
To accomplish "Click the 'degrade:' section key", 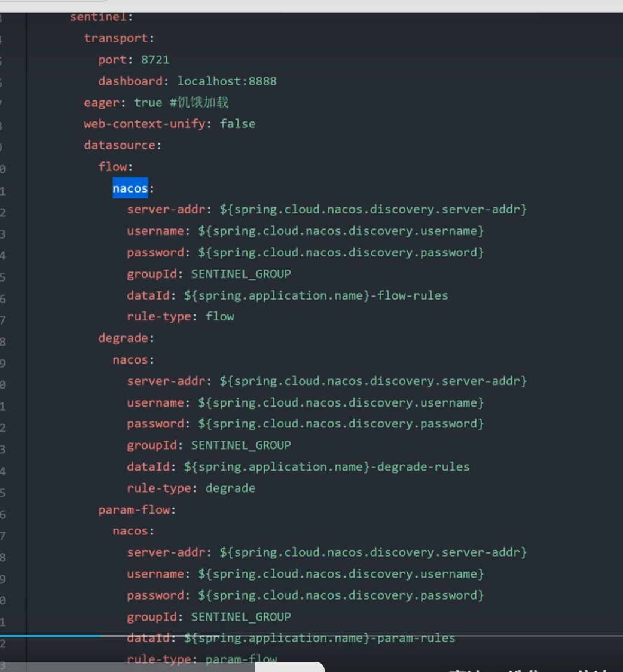I will 126,338.
